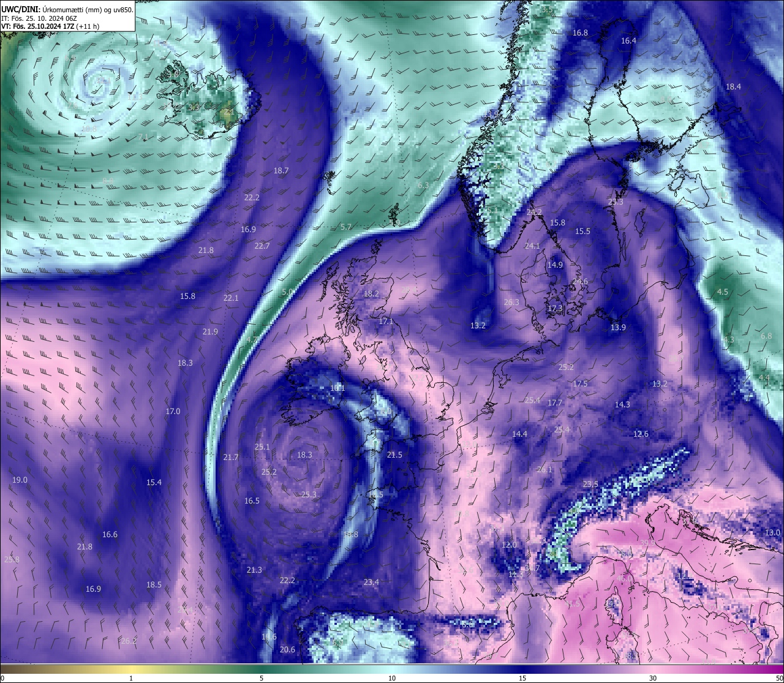This screenshot has width=784, height=683.
Task: Click the 18.5 map value
Action: pos(154,585)
